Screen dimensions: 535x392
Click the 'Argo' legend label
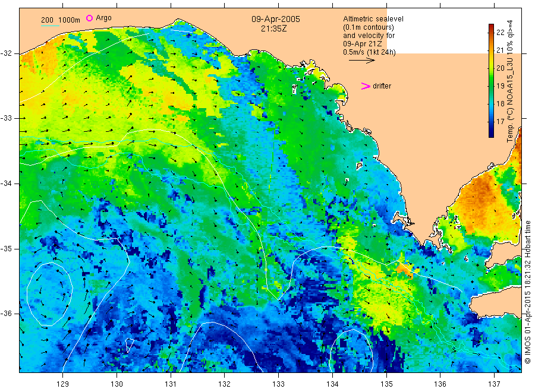click(x=103, y=18)
